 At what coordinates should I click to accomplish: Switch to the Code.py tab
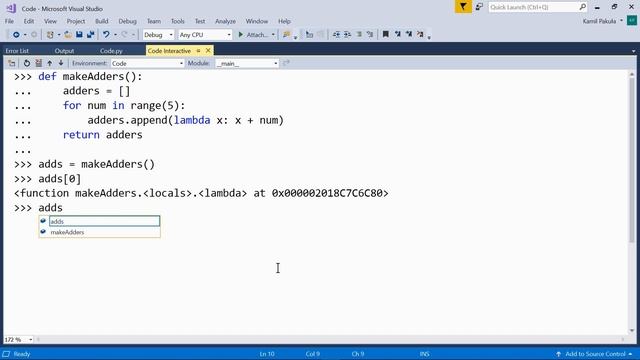[x=111, y=51]
